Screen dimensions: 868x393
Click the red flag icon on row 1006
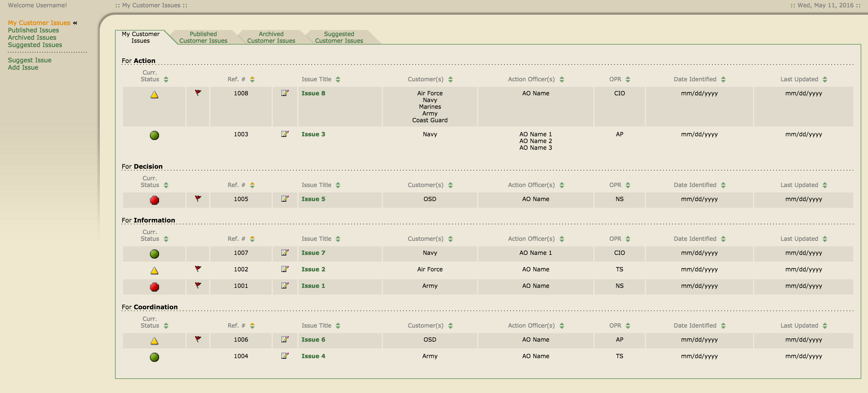point(198,339)
